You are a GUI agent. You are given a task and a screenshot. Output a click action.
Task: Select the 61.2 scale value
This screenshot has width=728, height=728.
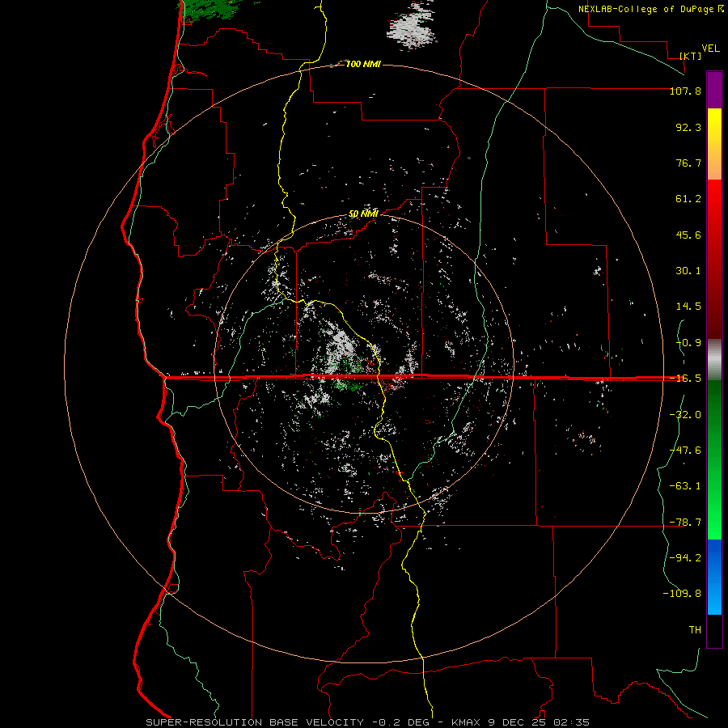688,199
